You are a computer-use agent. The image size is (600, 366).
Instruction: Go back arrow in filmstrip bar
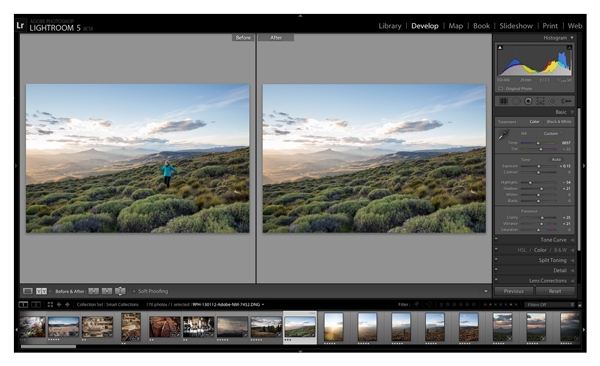(59, 305)
